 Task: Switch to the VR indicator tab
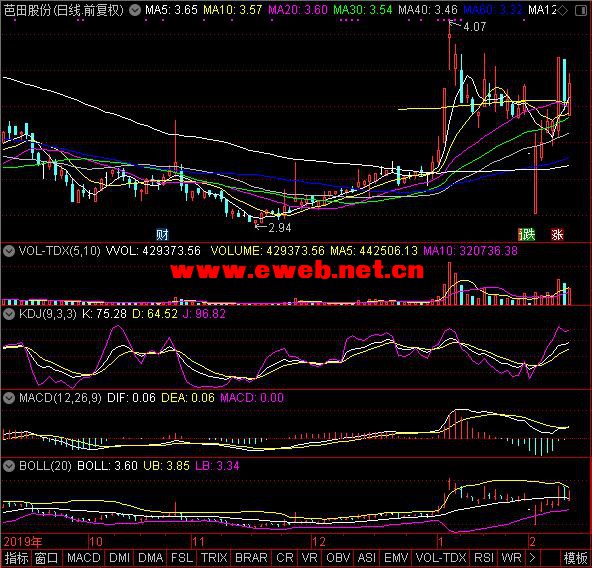click(x=310, y=558)
